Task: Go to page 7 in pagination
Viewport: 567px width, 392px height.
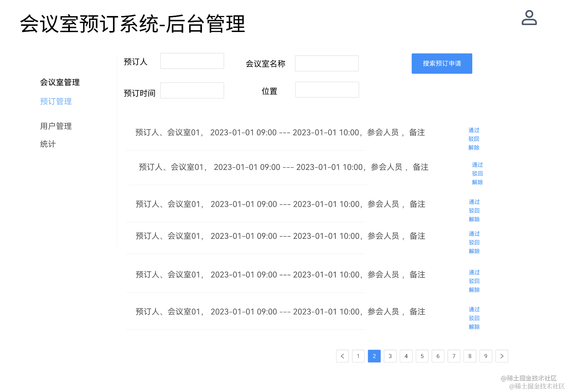Action: [x=454, y=356]
